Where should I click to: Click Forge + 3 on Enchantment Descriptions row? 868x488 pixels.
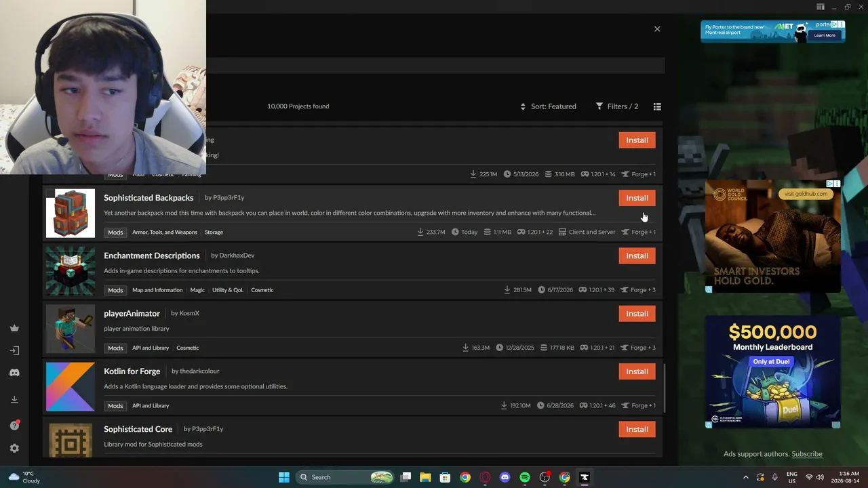coord(638,290)
